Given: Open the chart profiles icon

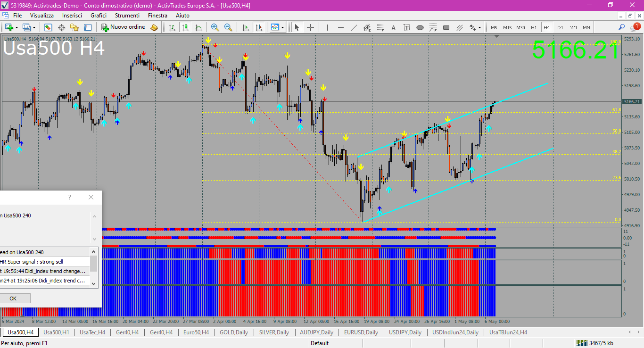Looking at the screenshot, I should [x=27, y=27].
